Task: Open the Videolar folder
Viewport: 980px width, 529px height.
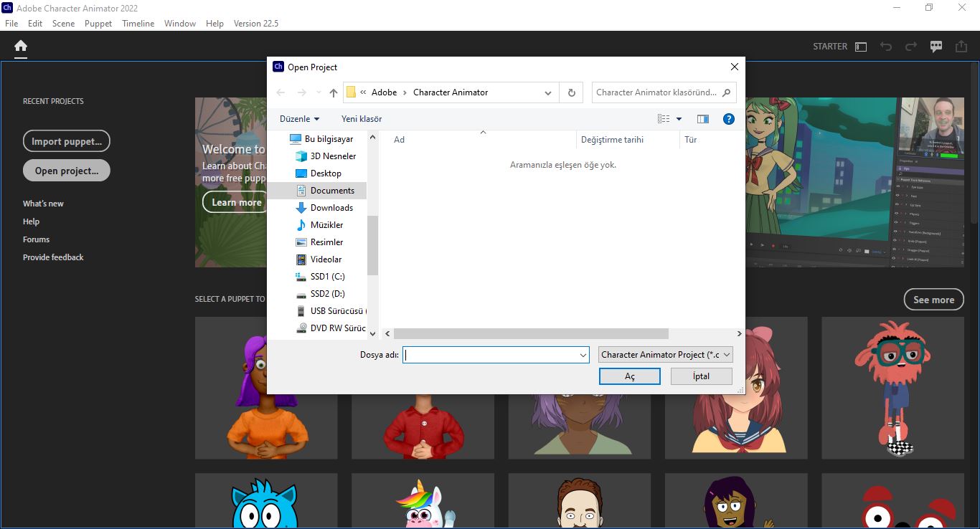Action: (x=319, y=259)
